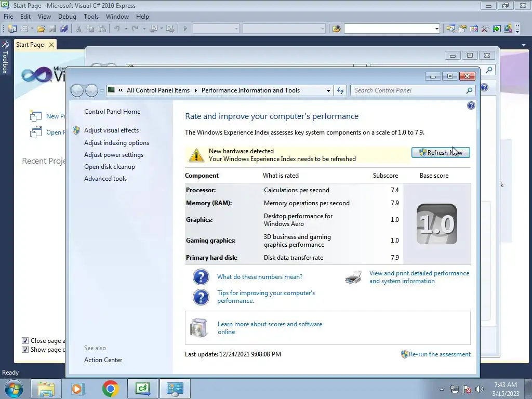
Task: Click Paste icon in Visual C# toolbar
Action: pyautogui.click(x=101, y=29)
